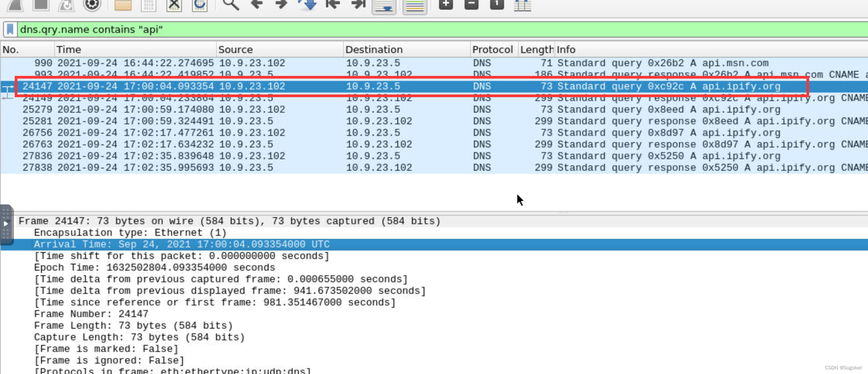This screenshot has height=374, width=868.
Task: Select Arrival Time detail line
Action: 434,244
